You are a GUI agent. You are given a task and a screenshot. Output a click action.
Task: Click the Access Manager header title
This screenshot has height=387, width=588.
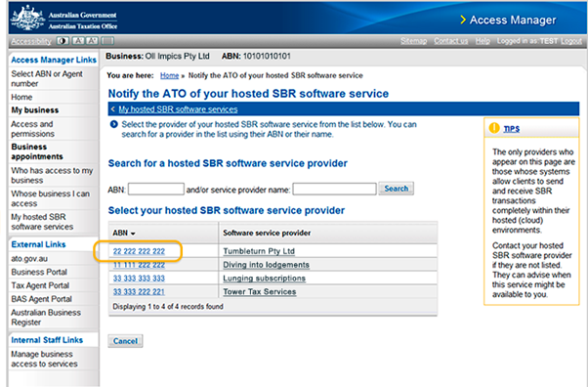(513, 20)
